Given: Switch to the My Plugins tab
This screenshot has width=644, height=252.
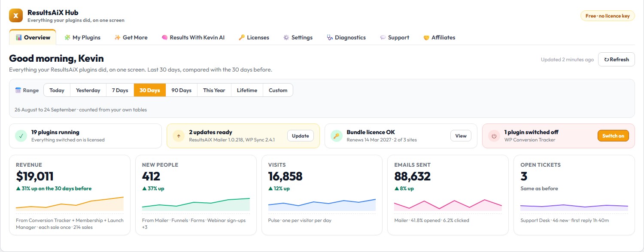Looking at the screenshot, I should tap(82, 37).
